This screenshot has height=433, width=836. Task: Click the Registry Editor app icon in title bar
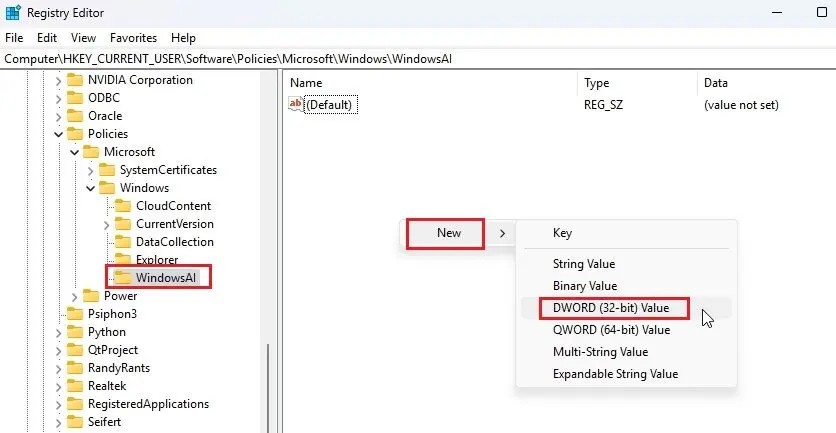[14, 14]
